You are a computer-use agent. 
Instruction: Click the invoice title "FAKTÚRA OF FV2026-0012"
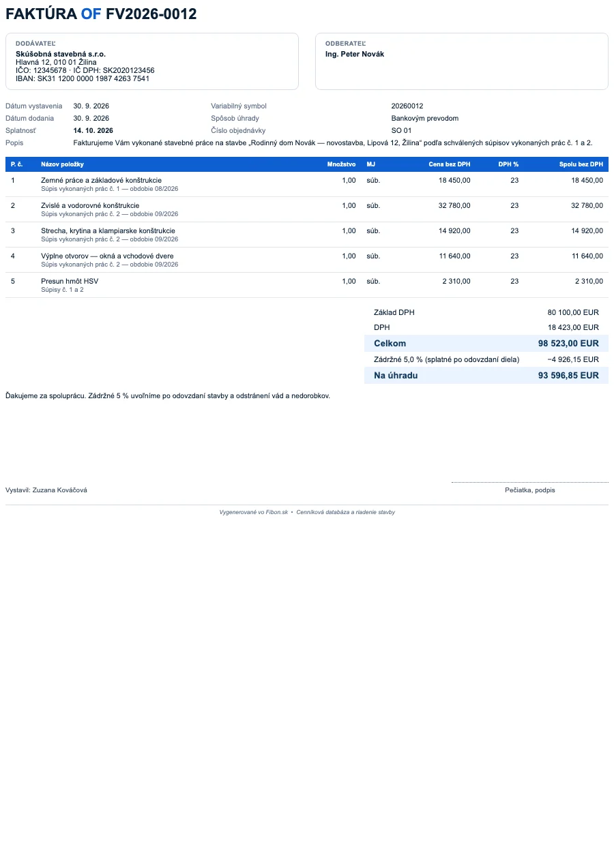click(101, 14)
